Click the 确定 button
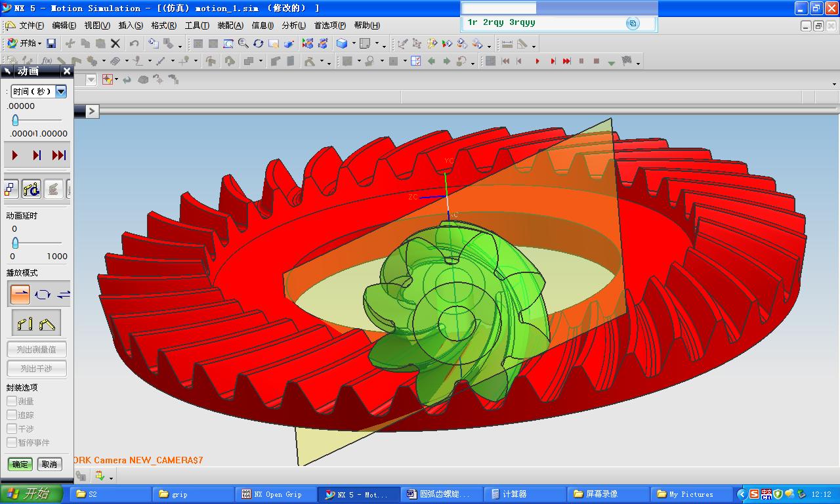This screenshot has height=504, width=840. point(20,464)
